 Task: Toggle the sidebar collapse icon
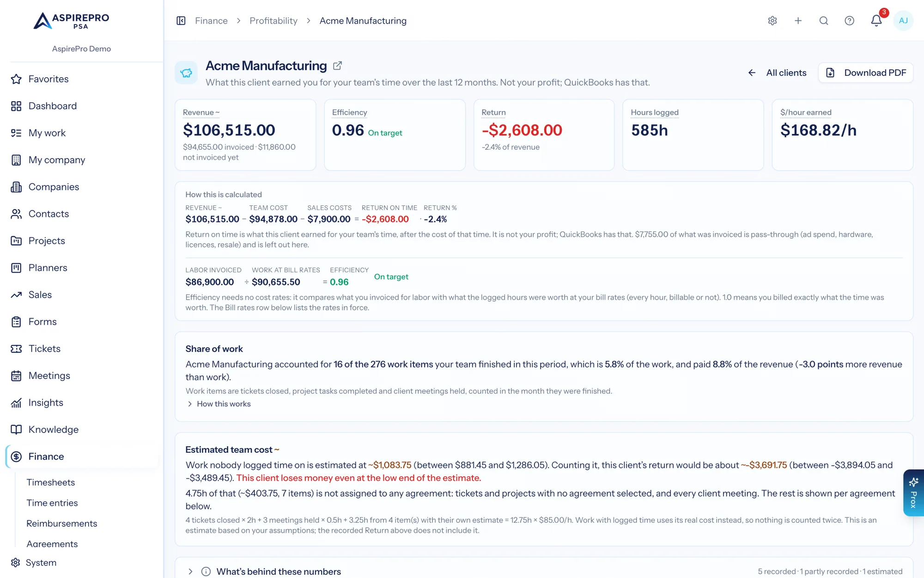pyautogui.click(x=181, y=21)
